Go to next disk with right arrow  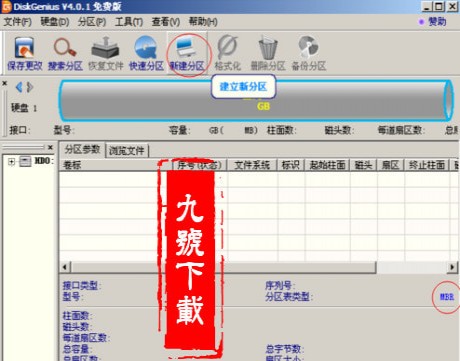[x=30, y=87]
